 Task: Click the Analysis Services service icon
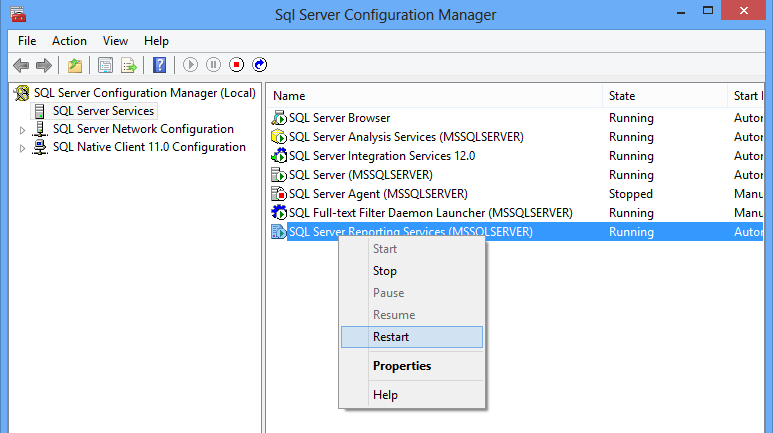279,137
